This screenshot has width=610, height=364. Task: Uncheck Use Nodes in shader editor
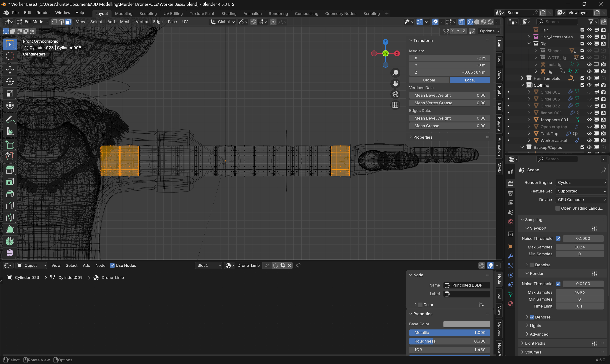[x=112, y=265]
